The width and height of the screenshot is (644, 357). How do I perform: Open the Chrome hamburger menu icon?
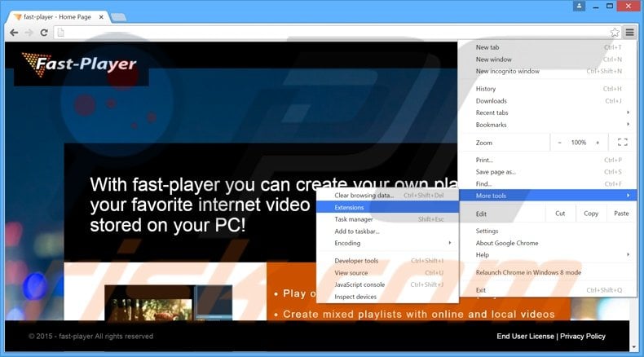pos(629,32)
